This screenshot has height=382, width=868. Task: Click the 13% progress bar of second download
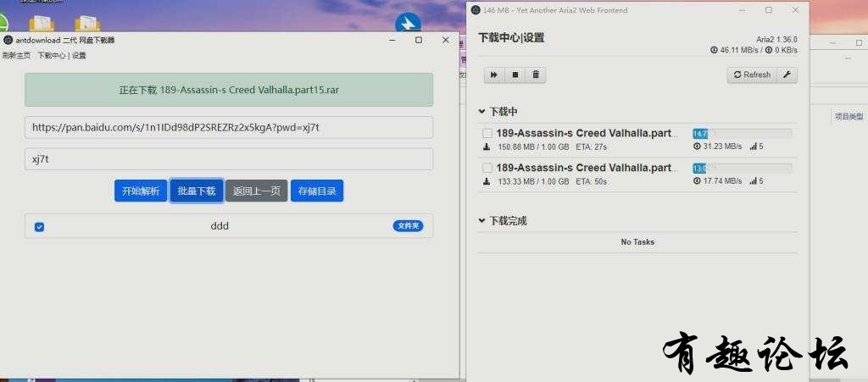[x=742, y=168]
